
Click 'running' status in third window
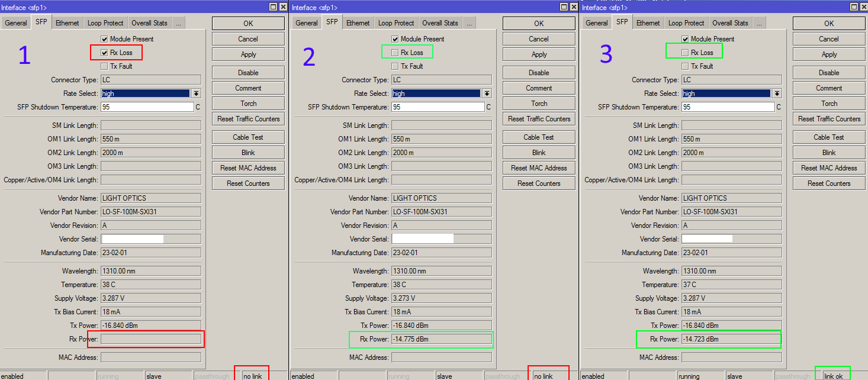tap(700, 376)
